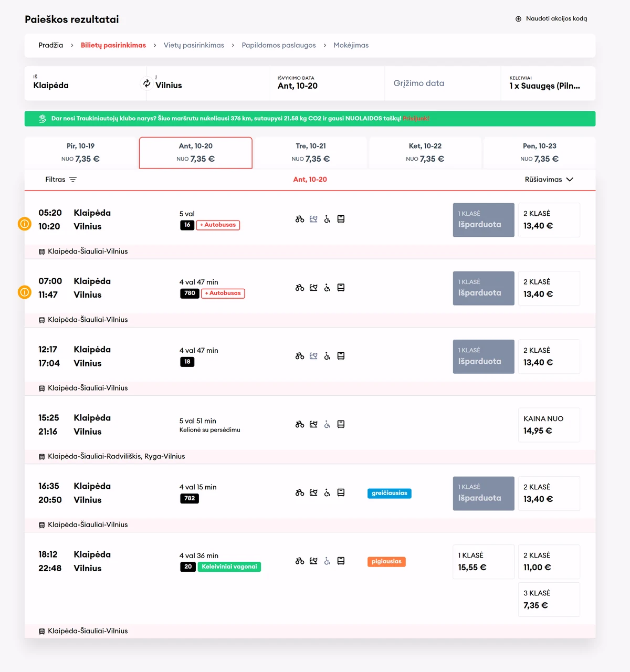
Task: Click the Keleiviniai vagonai green tag
Action: click(x=229, y=567)
